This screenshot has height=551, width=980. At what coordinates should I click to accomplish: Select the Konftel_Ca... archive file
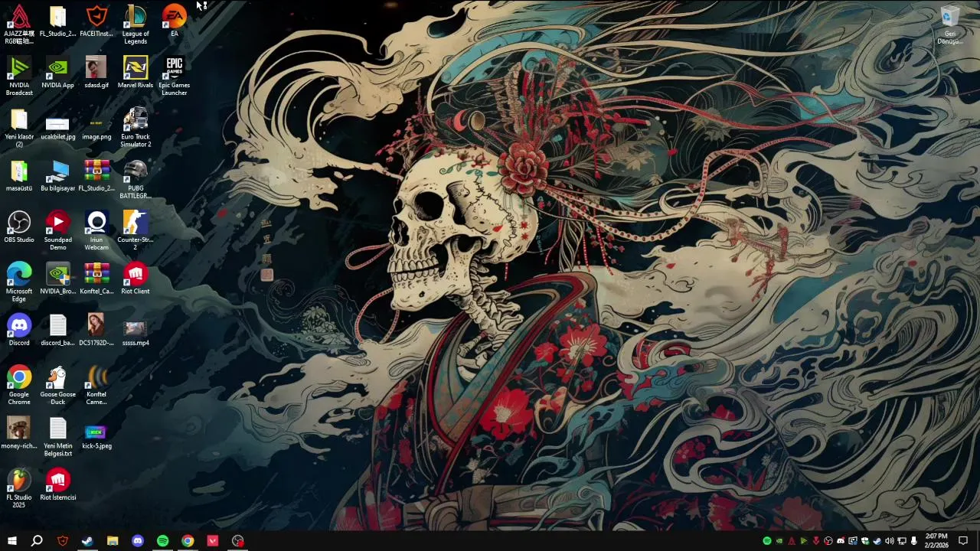click(x=96, y=279)
